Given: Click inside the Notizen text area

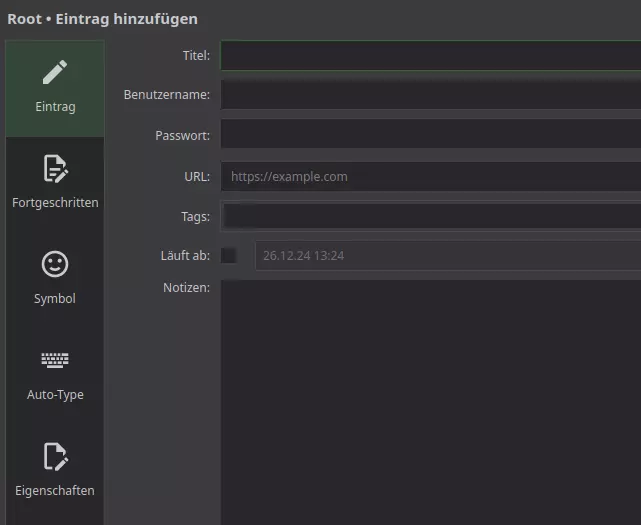Looking at the screenshot, I should click(431, 402).
